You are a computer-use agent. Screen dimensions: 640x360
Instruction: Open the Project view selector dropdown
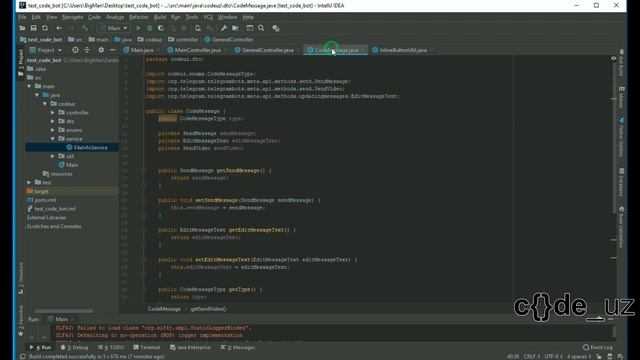point(46,50)
